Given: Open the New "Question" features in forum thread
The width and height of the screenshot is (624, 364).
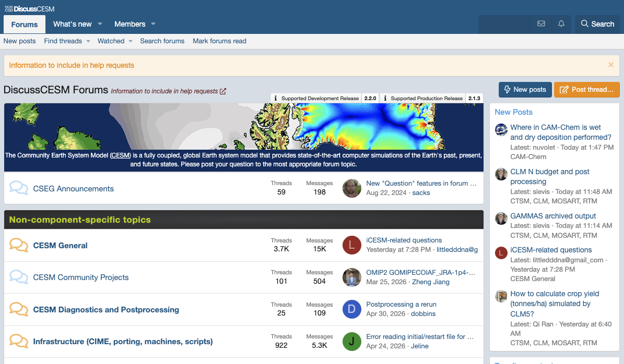Looking at the screenshot, I should tap(421, 183).
